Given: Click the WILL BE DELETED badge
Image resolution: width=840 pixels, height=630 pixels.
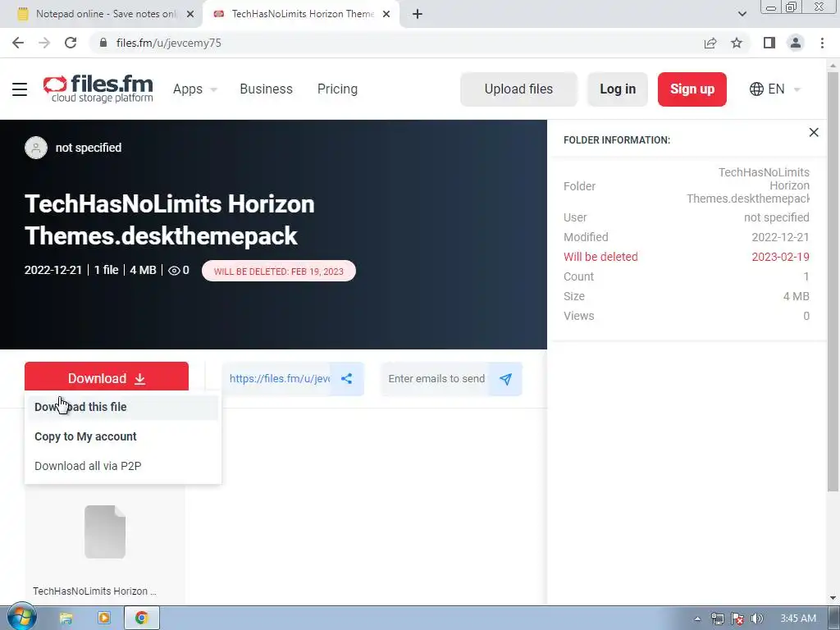Looking at the screenshot, I should coord(279,271).
